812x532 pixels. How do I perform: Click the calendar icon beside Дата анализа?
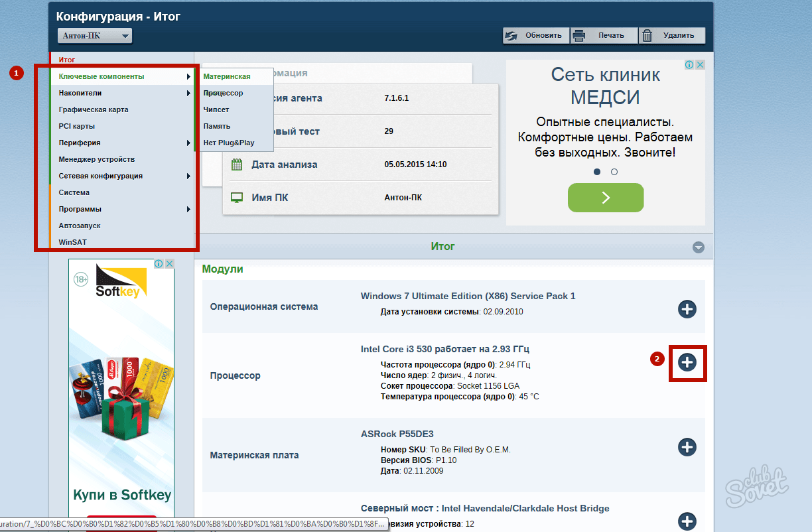(236, 165)
